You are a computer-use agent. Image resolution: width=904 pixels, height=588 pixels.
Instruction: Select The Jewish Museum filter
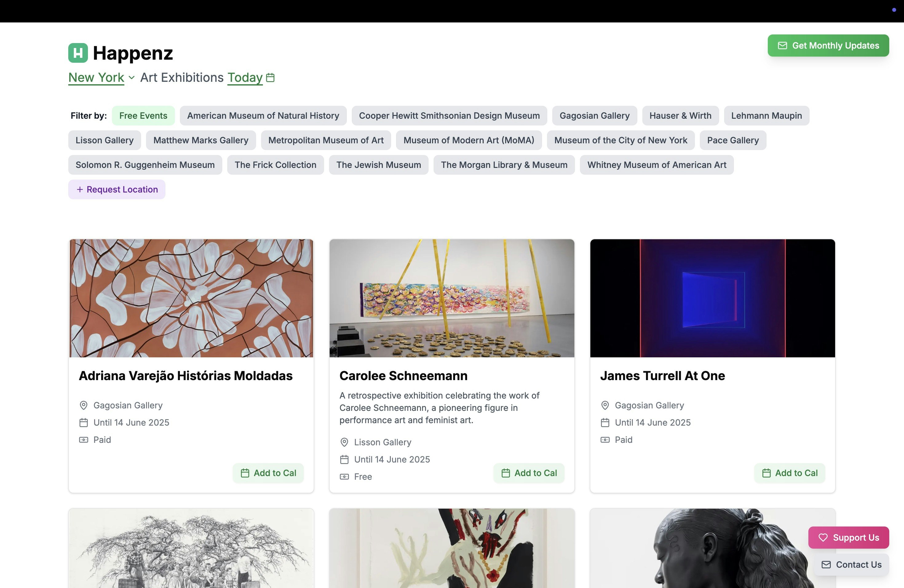(x=378, y=165)
